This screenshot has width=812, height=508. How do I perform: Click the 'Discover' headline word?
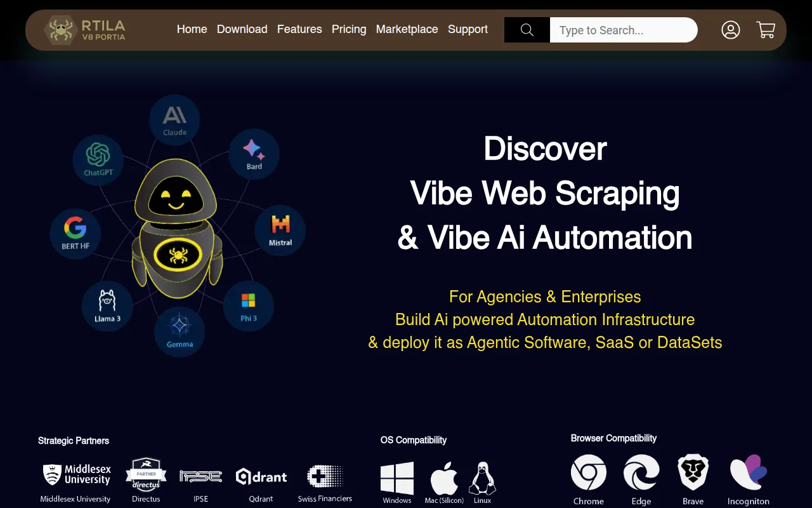pyautogui.click(x=545, y=149)
